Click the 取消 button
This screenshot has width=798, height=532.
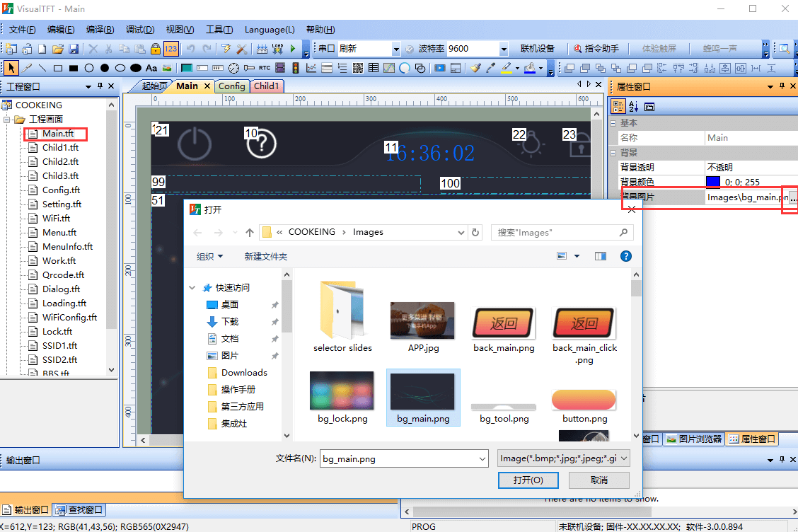[598, 480]
